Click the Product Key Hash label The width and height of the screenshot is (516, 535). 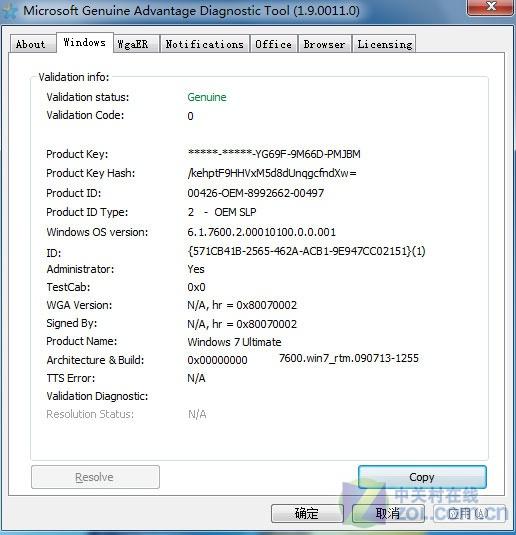91,173
